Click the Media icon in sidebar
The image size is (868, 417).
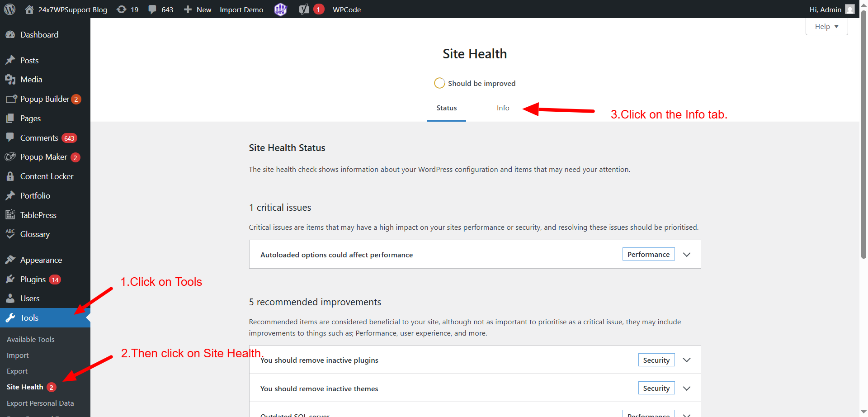10,80
